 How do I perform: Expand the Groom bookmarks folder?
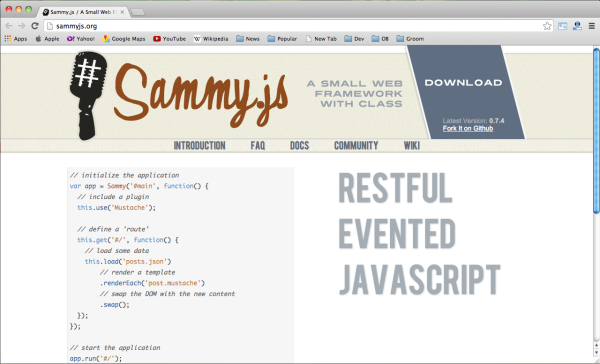pyautogui.click(x=410, y=39)
